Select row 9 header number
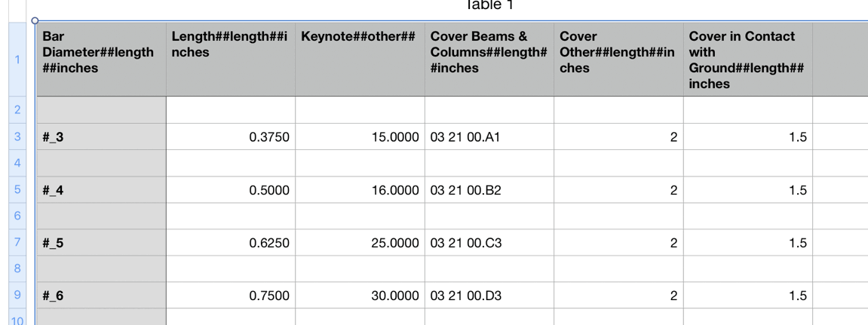 click(x=17, y=295)
